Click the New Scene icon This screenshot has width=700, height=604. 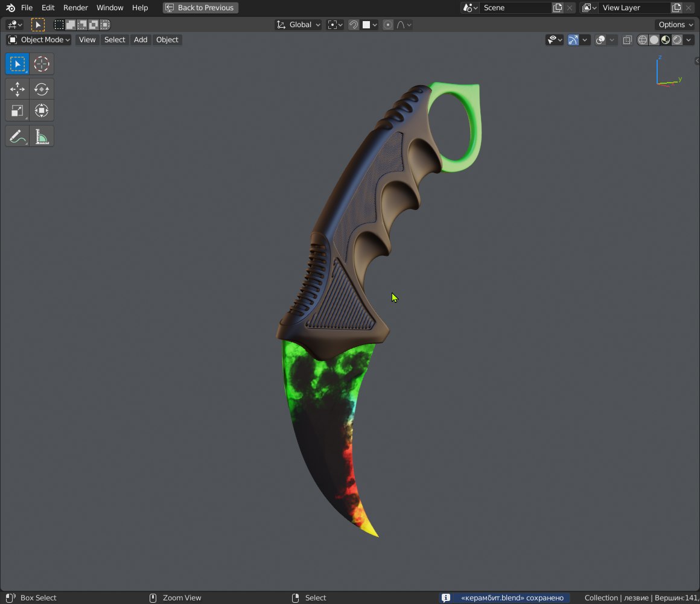coord(558,8)
